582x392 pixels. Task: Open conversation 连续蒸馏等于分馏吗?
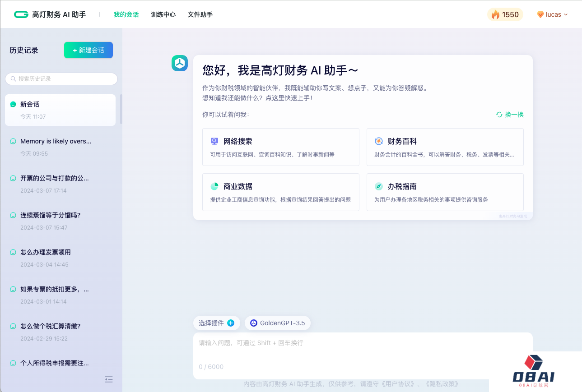tap(61, 221)
